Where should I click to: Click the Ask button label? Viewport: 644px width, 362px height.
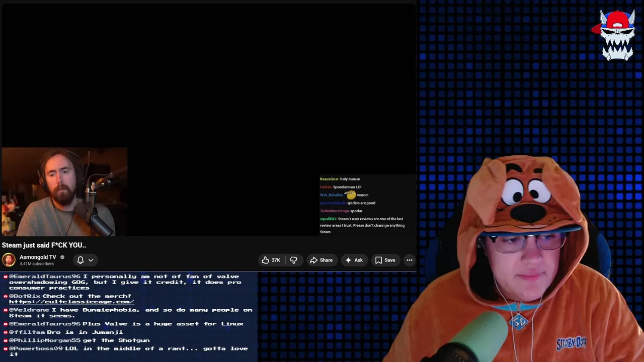358,260
